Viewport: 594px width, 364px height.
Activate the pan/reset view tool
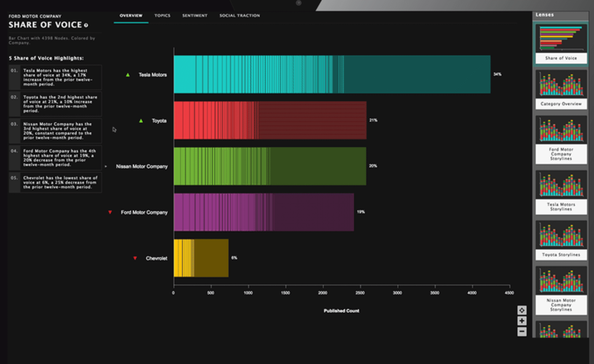(522, 311)
